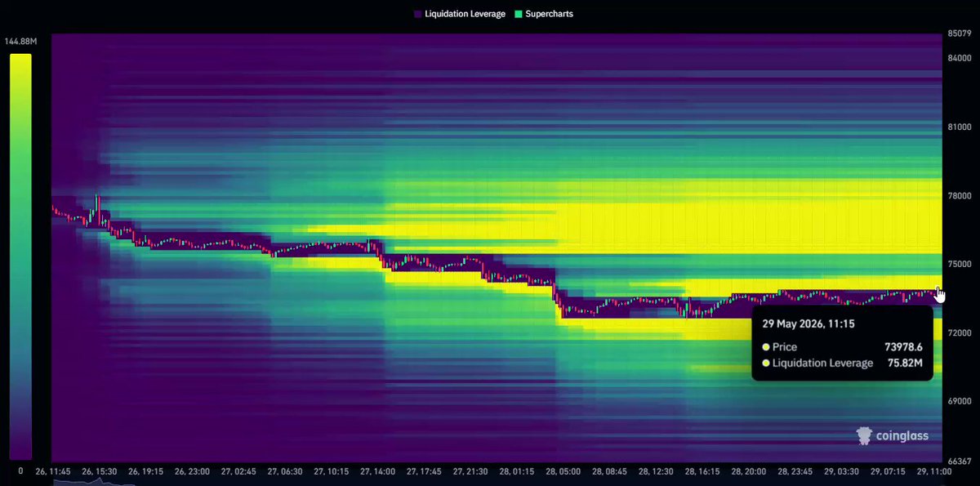Click the '26, 11:45' time label
Viewport: 980px width, 486px height.
pos(52,471)
